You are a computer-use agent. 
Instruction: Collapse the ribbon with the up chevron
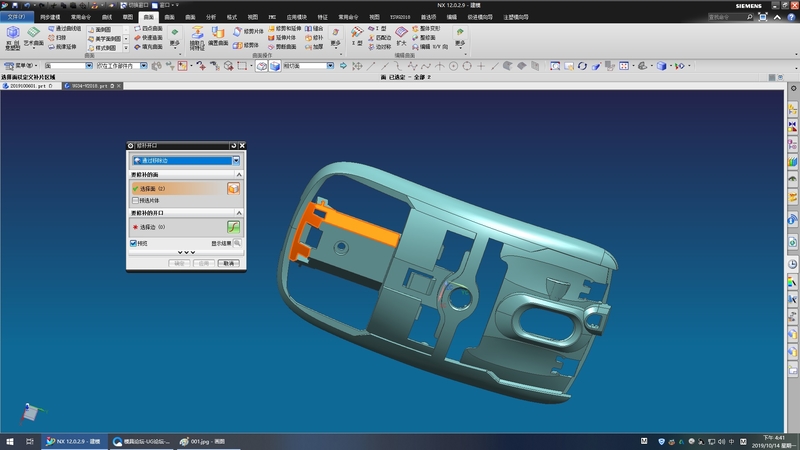pos(777,17)
